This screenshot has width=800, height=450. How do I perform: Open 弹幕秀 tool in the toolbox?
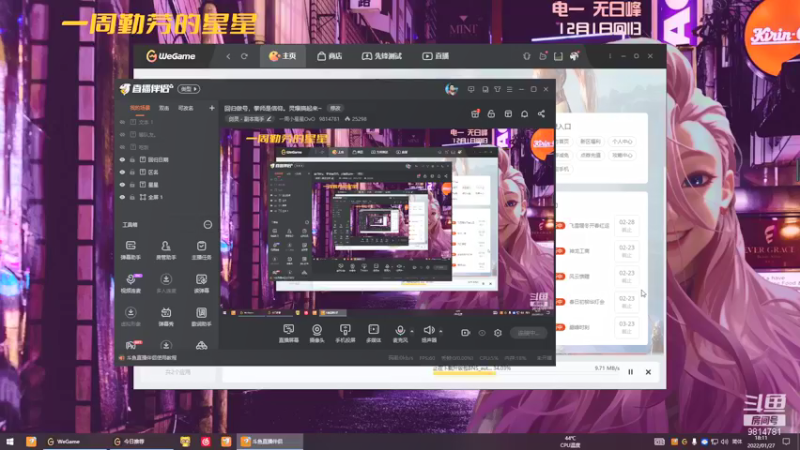(166, 317)
